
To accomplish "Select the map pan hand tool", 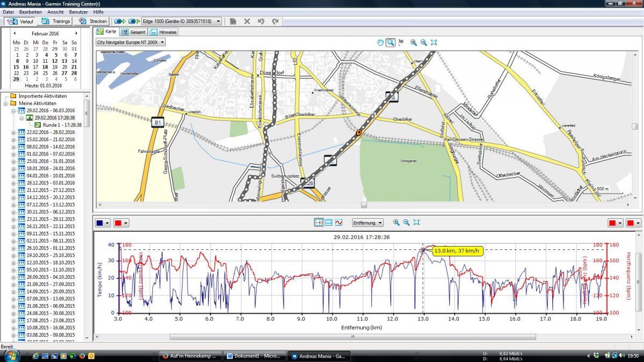I will click(380, 42).
